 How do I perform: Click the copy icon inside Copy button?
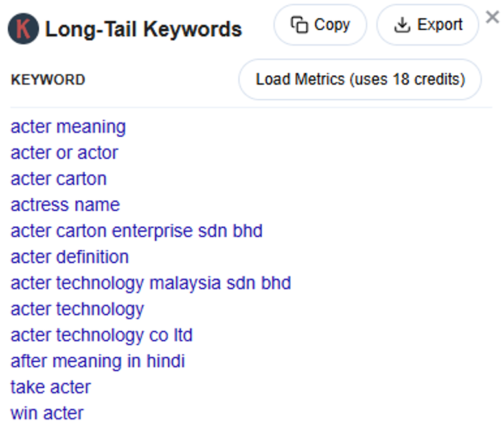coord(299,25)
